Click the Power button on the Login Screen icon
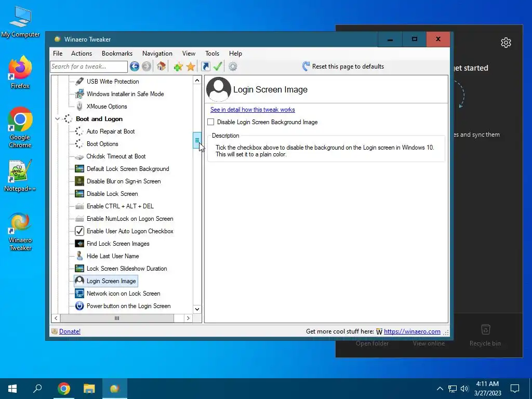532x399 pixels. [x=79, y=305]
